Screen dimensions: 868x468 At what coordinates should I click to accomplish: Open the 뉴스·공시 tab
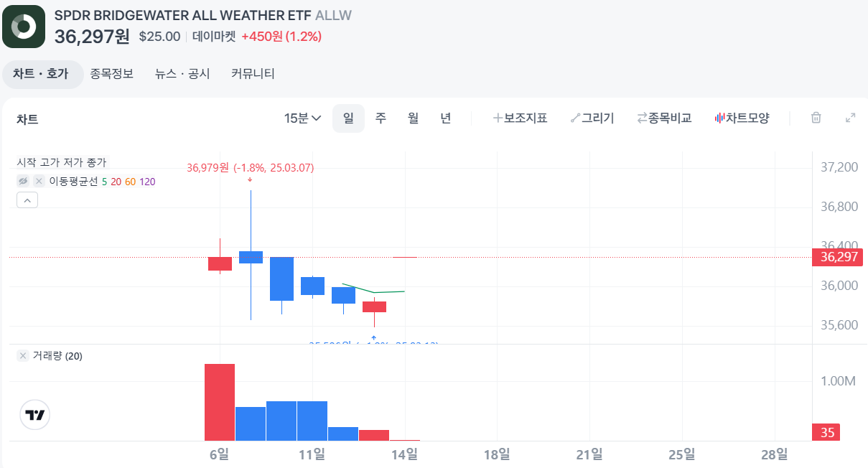(181, 73)
